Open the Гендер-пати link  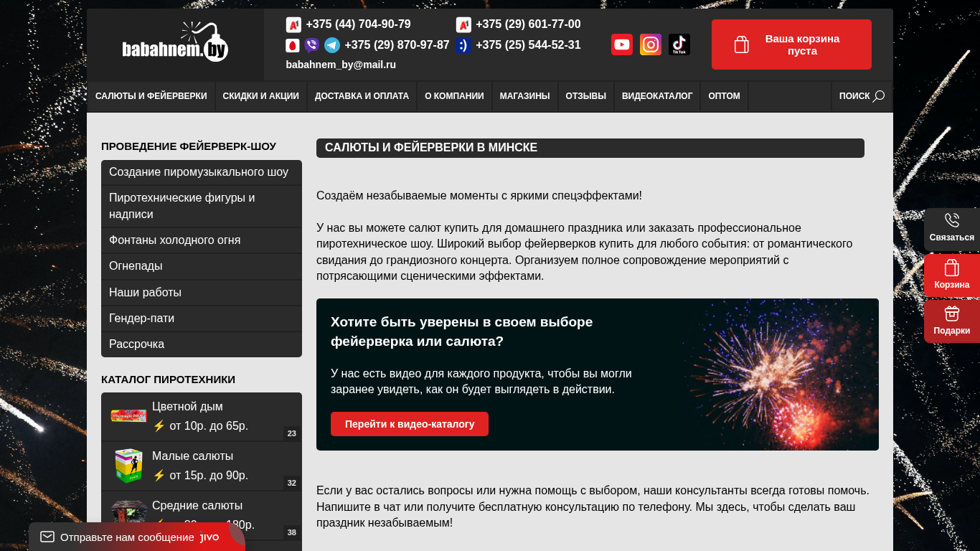[x=202, y=319]
